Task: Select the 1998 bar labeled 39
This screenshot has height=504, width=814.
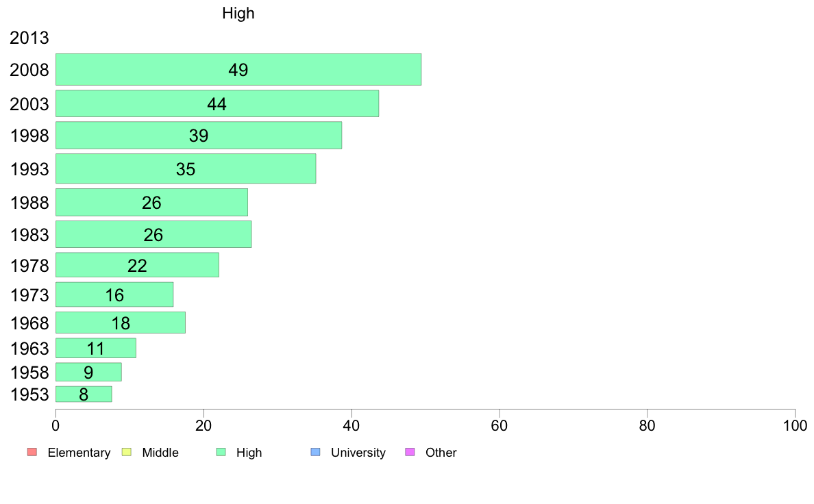Action: [x=199, y=136]
